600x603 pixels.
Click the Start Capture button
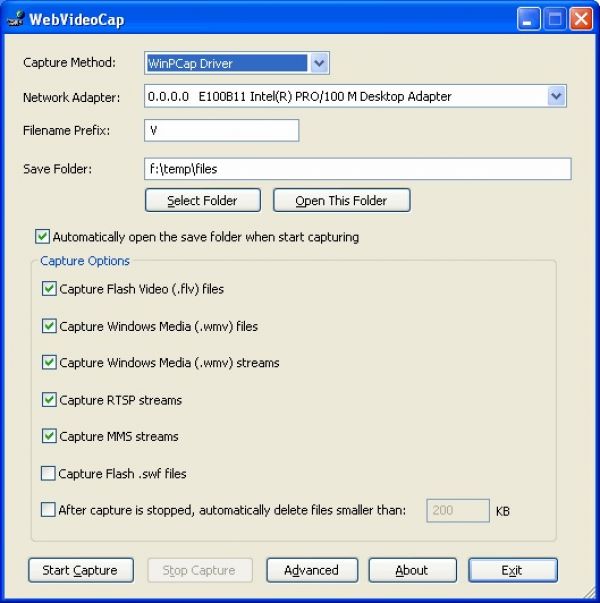[81, 570]
